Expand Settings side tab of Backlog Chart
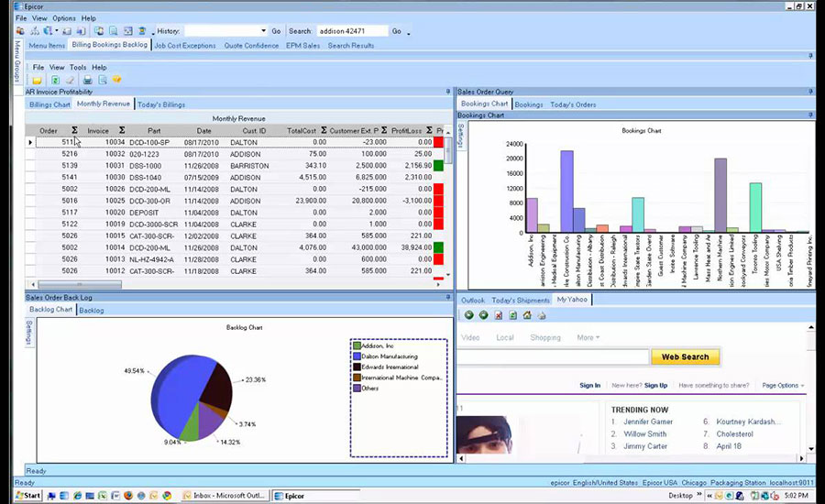The width and height of the screenshot is (825, 504). [x=29, y=333]
